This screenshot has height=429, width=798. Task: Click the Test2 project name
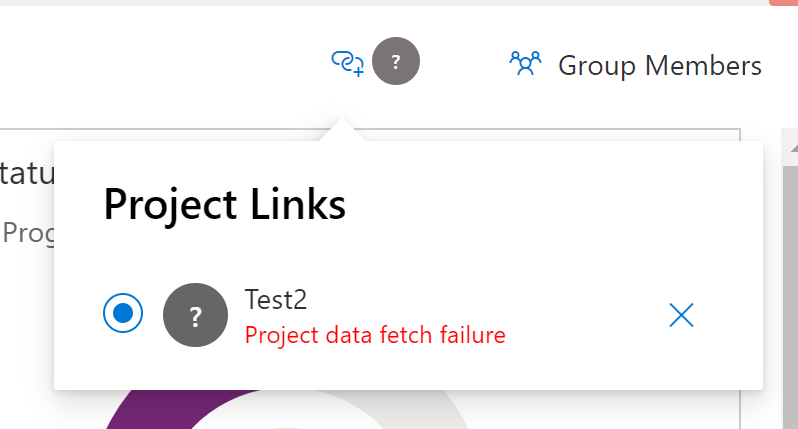pyautogui.click(x=275, y=299)
